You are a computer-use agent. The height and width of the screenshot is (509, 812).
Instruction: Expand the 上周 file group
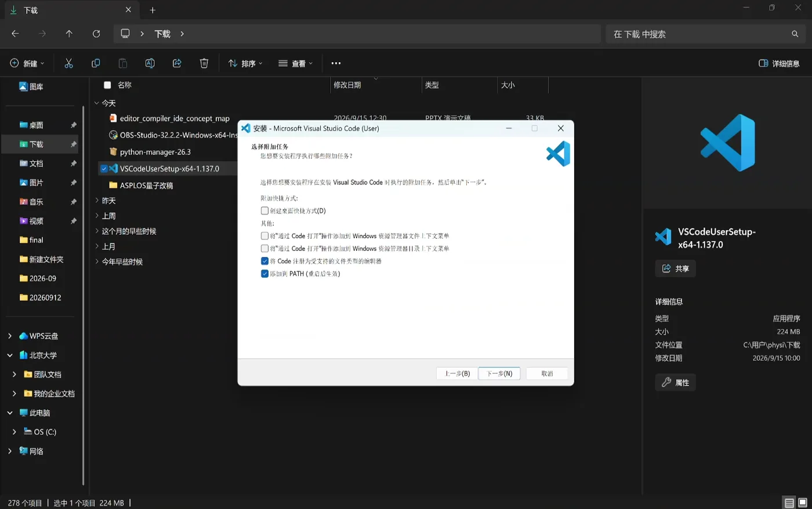(97, 216)
